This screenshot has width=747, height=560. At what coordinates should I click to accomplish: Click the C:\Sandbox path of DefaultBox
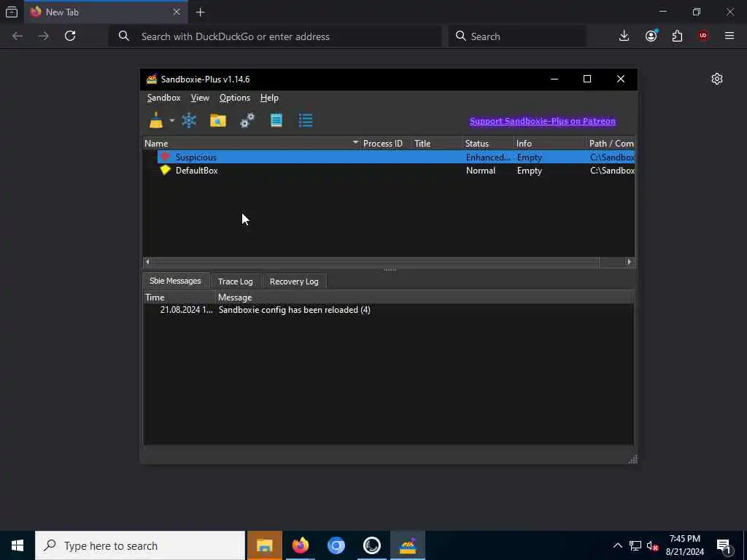point(612,171)
